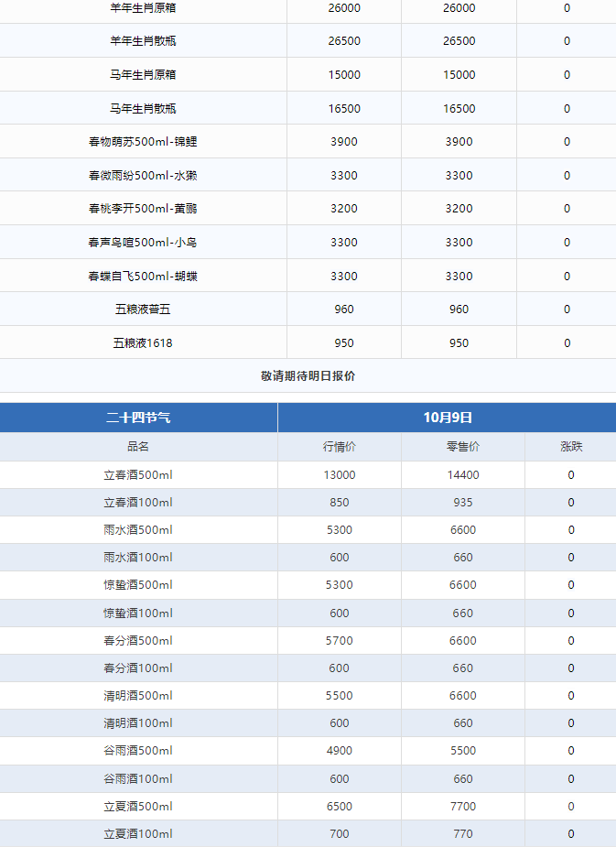Click 春桃李开500ml-黄鹂 product name
This screenshot has width=616, height=847.
click(x=143, y=209)
